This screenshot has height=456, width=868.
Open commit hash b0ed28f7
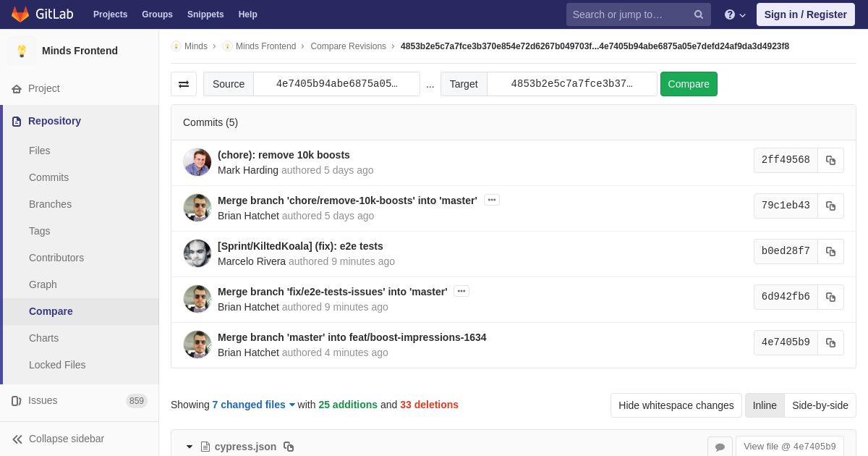(x=786, y=252)
